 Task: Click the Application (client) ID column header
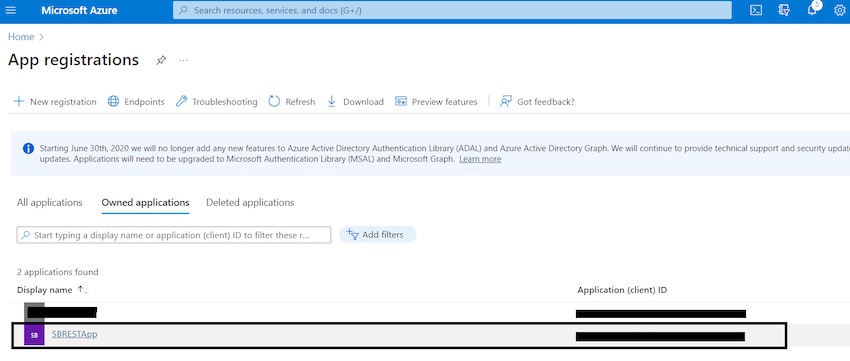[x=622, y=290]
